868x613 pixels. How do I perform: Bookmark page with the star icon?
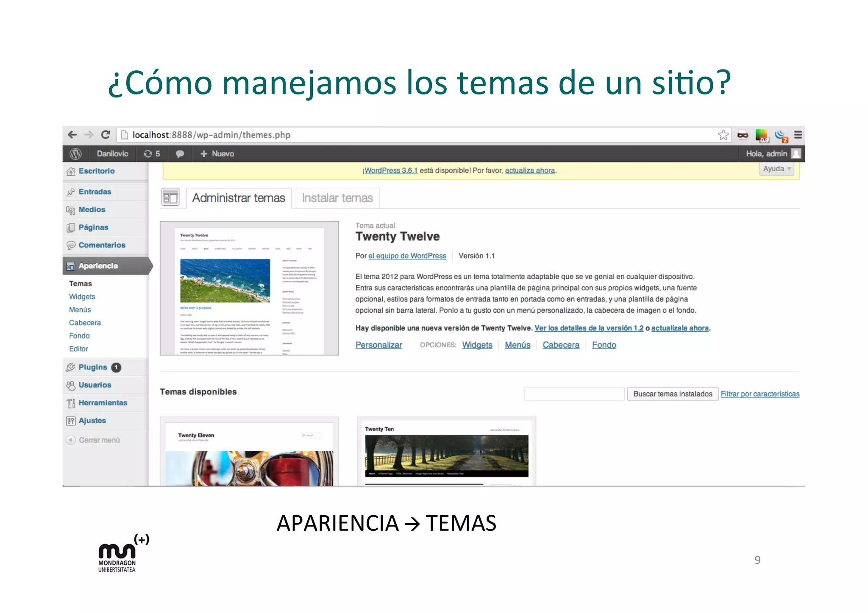click(x=723, y=135)
